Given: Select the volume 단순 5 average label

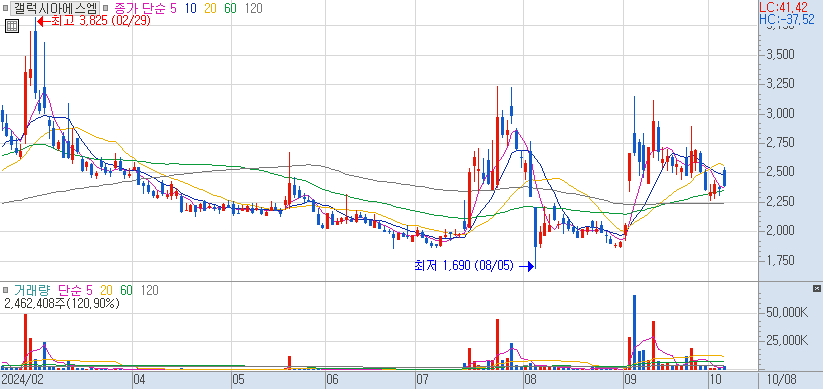Looking at the screenshot, I should coord(75,290).
